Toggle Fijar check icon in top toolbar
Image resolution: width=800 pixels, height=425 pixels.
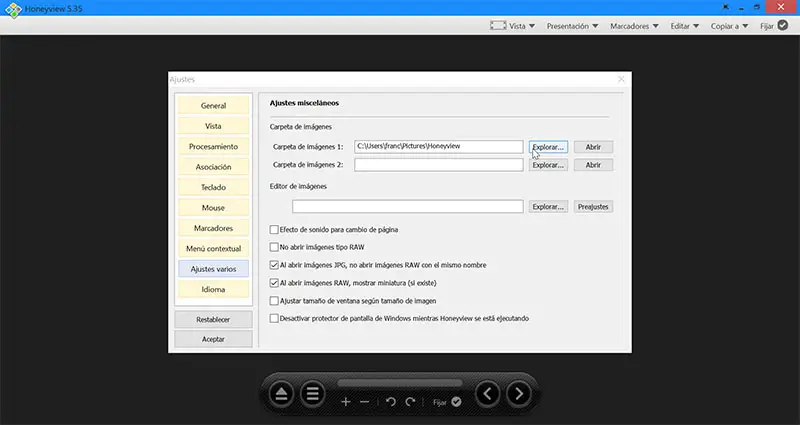click(x=783, y=26)
